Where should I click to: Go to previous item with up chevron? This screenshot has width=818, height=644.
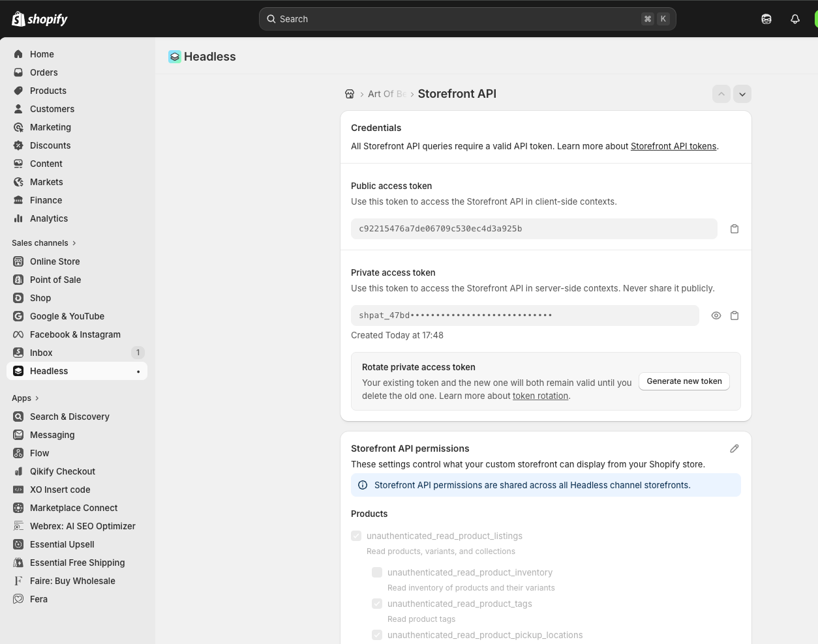(x=721, y=94)
